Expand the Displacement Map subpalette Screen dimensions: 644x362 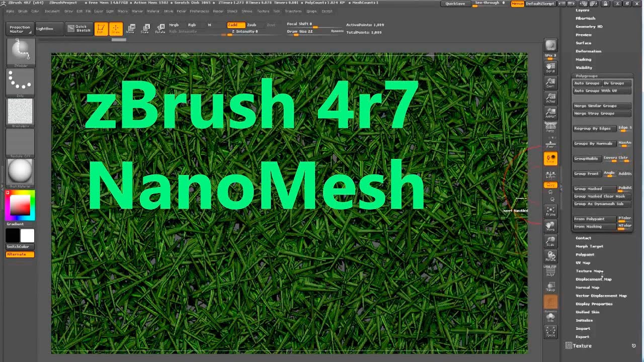(594, 279)
